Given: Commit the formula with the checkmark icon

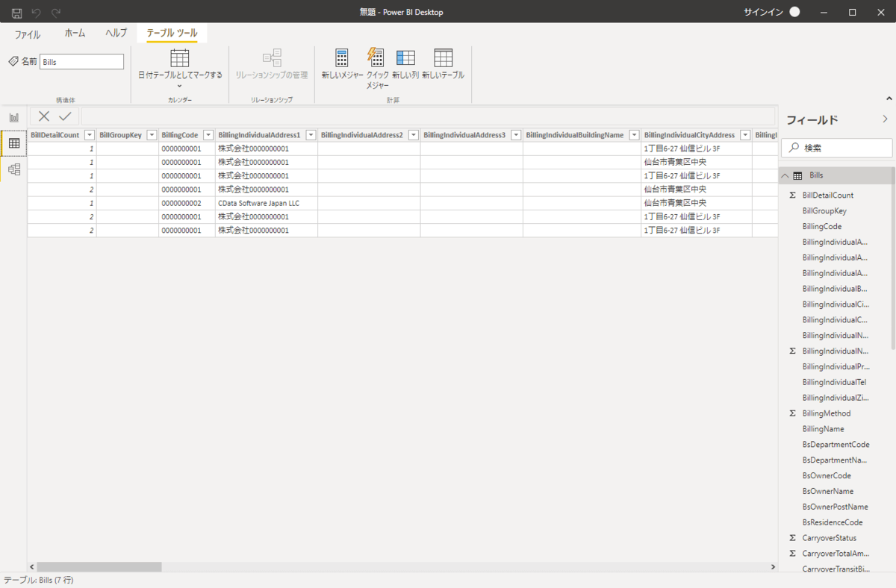Looking at the screenshot, I should click(65, 116).
